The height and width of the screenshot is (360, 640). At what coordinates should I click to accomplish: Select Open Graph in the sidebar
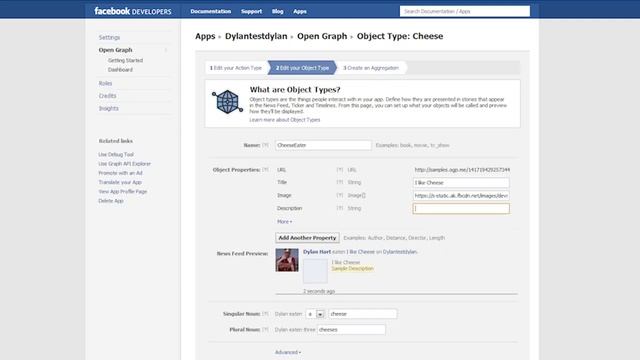point(116,50)
